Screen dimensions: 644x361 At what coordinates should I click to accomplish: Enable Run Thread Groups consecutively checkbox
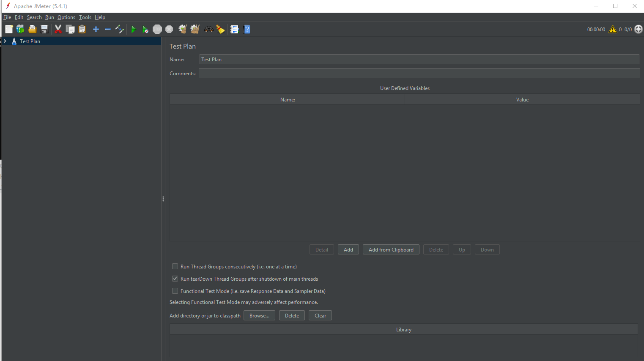(175, 266)
